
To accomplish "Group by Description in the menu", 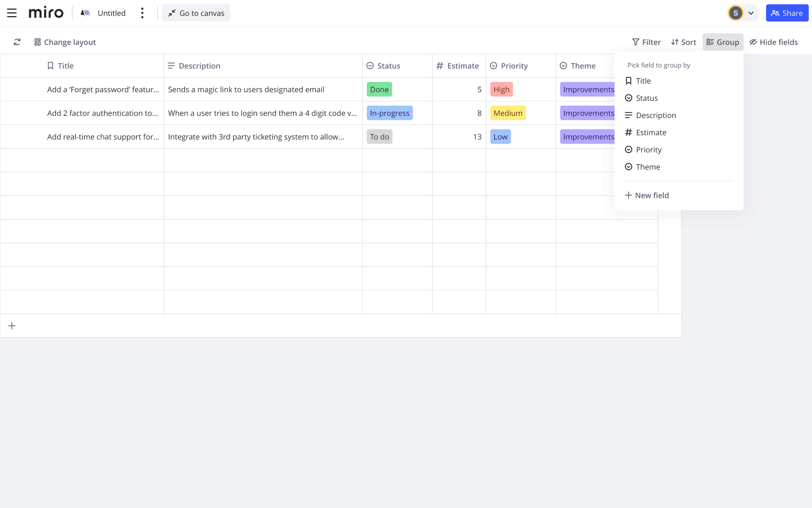I will click(x=678, y=115).
